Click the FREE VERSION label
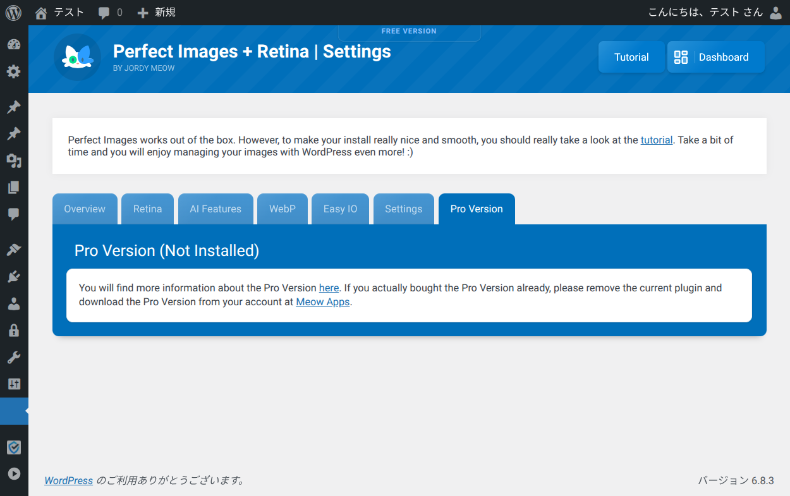This screenshot has height=496, width=790. [x=409, y=31]
